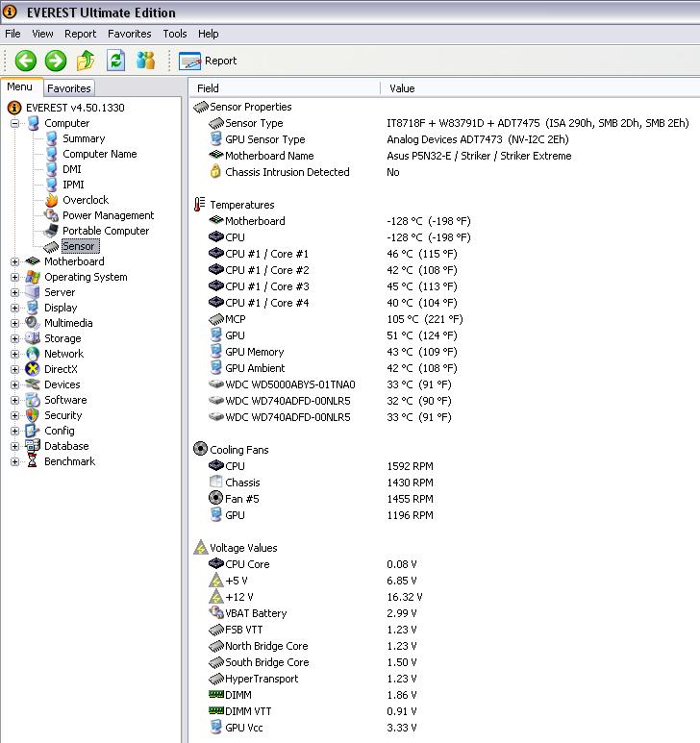Click the green Forward arrow toolbar icon
This screenshot has height=743, width=700.
(56, 61)
